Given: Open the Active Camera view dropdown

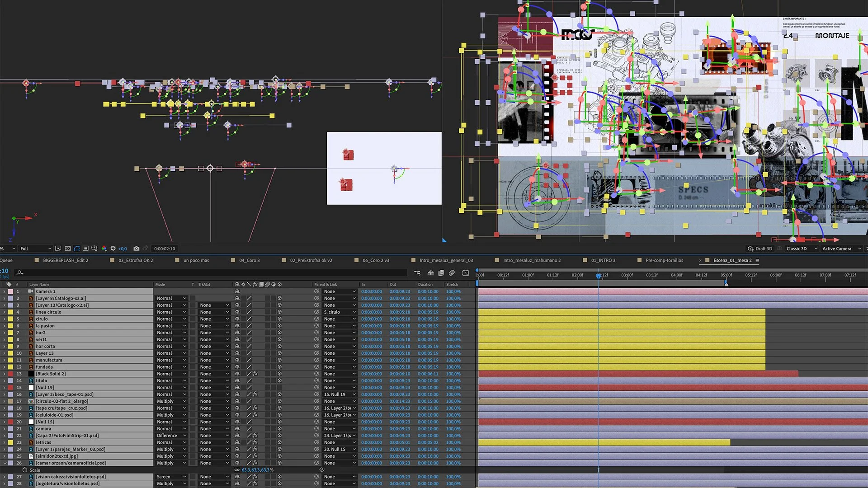Looking at the screenshot, I should click(x=841, y=249).
